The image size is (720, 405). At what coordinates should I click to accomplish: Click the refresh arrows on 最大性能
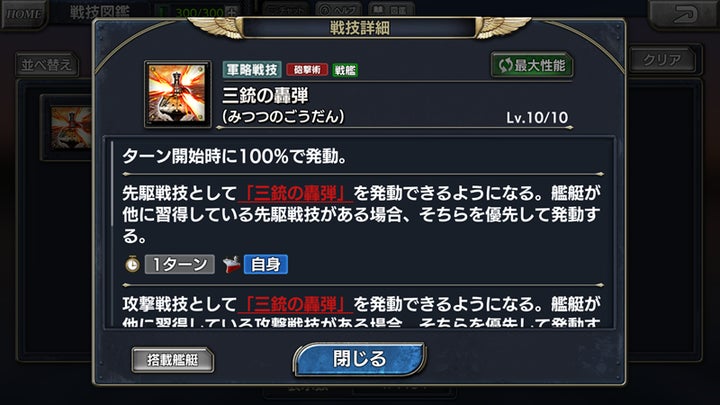(x=505, y=66)
